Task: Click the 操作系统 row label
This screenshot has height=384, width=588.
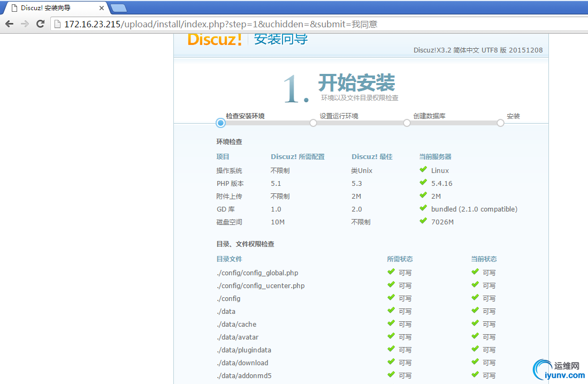Action: pos(229,171)
